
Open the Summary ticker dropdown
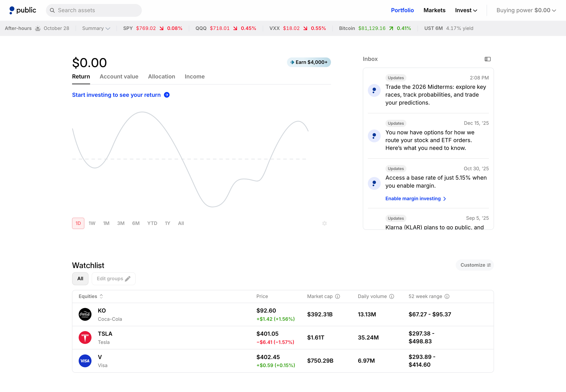pos(96,28)
